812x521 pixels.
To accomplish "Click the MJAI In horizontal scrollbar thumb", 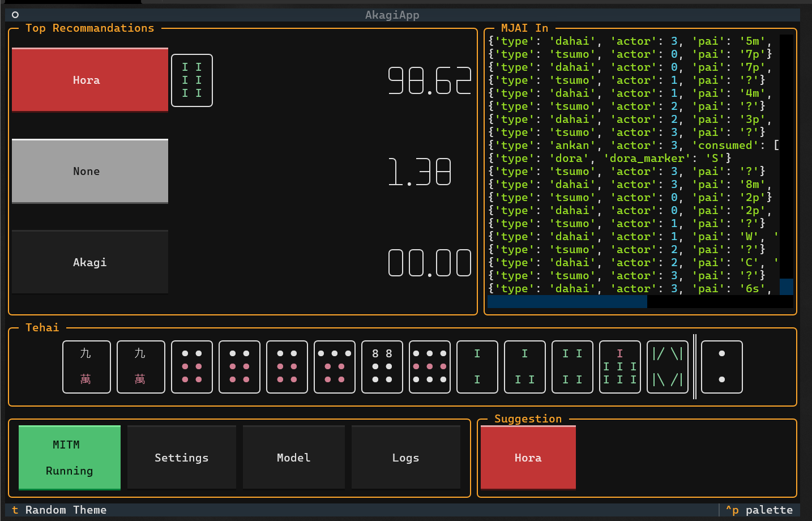I will coord(567,301).
